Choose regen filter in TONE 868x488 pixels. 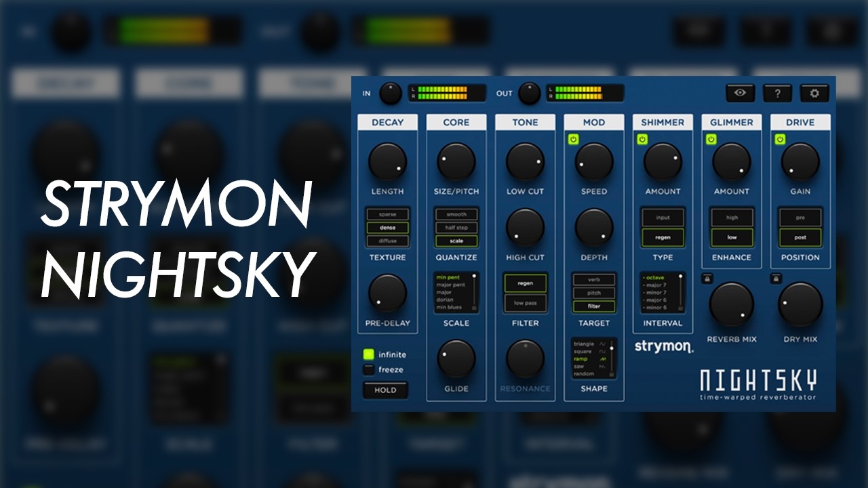coord(526,283)
